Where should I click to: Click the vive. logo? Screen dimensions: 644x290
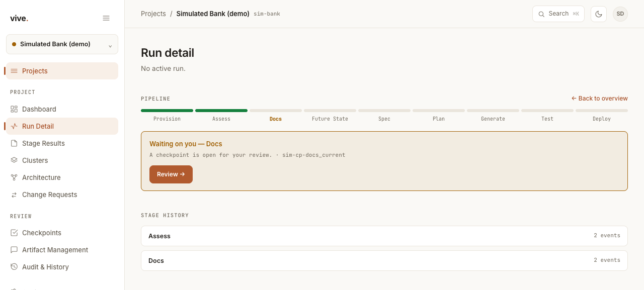pyautogui.click(x=19, y=19)
